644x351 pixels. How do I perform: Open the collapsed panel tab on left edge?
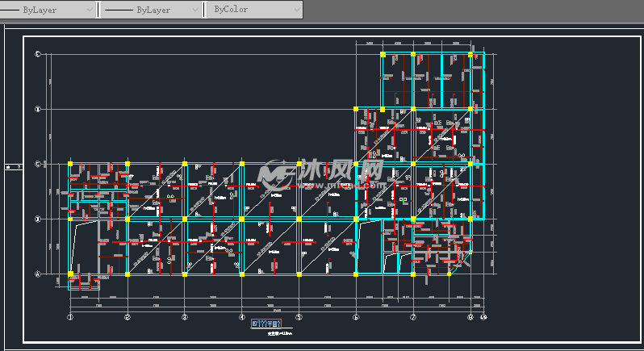pyautogui.click(x=11, y=166)
